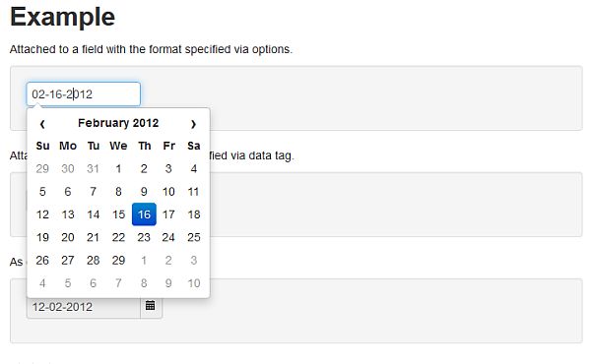The image size is (591, 364).
Task: Advance to next month with right arrow
Action: pyautogui.click(x=193, y=124)
